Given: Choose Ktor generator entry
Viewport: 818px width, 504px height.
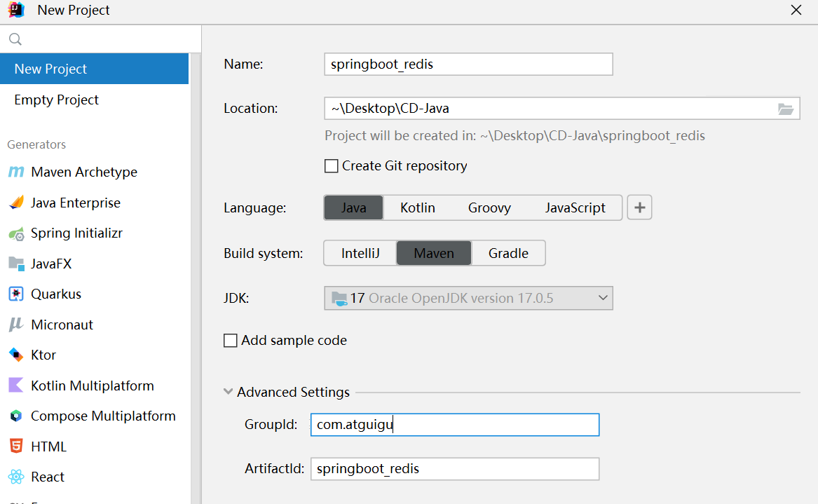Looking at the screenshot, I should click(95, 355).
